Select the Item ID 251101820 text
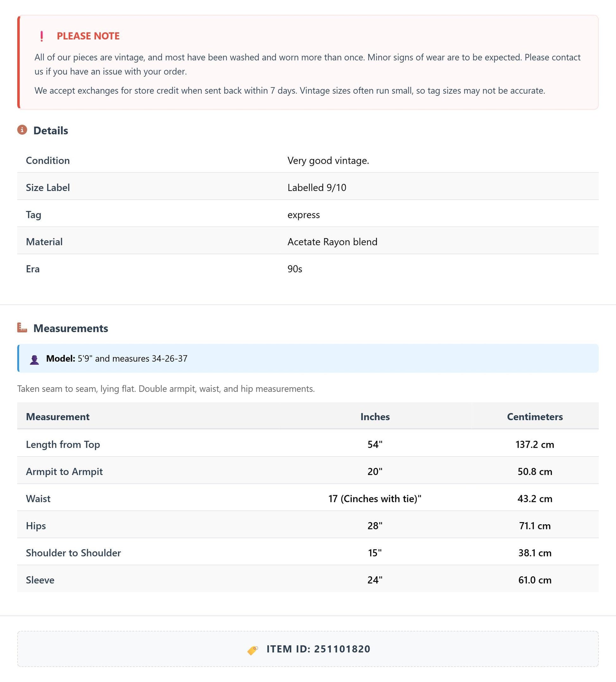The height and width of the screenshot is (682, 616). [318, 649]
